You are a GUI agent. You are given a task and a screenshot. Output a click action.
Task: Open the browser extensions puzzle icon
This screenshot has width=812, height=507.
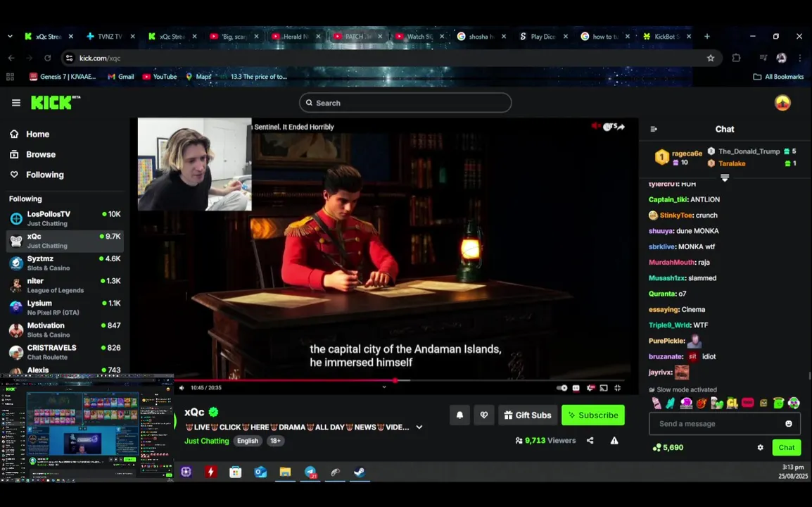coord(736,58)
